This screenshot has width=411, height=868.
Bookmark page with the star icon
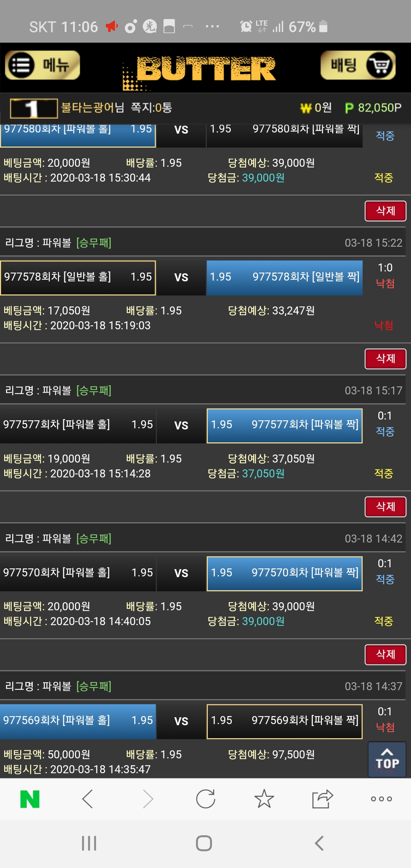click(x=264, y=799)
